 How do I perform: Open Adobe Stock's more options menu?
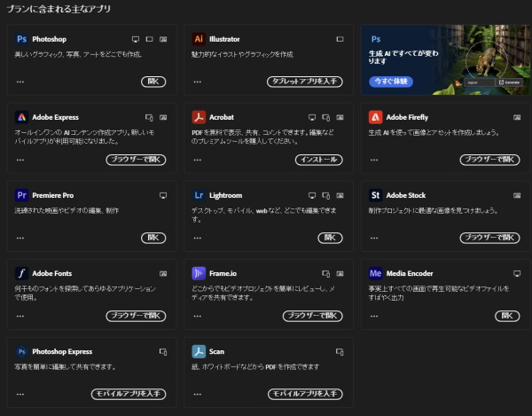click(x=374, y=238)
